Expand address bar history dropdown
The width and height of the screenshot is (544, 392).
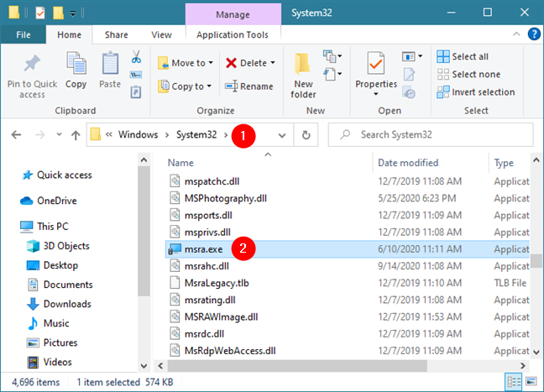click(x=282, y=135)
